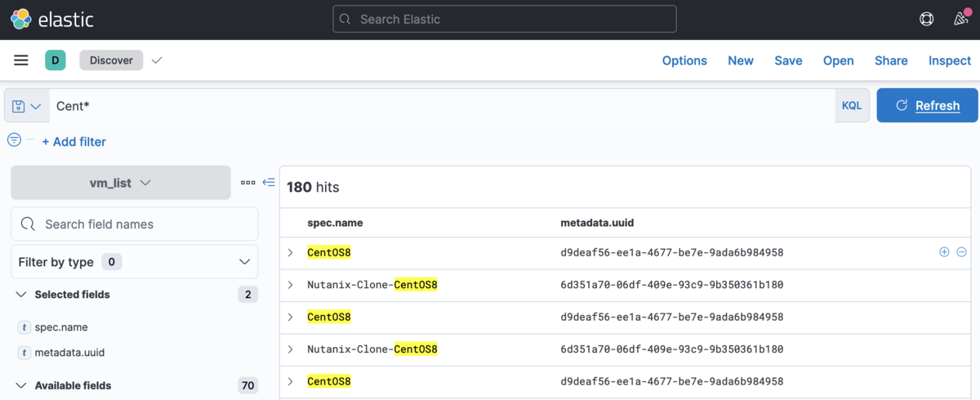Open the vm_list index pattern dropdown

(121, 183)
